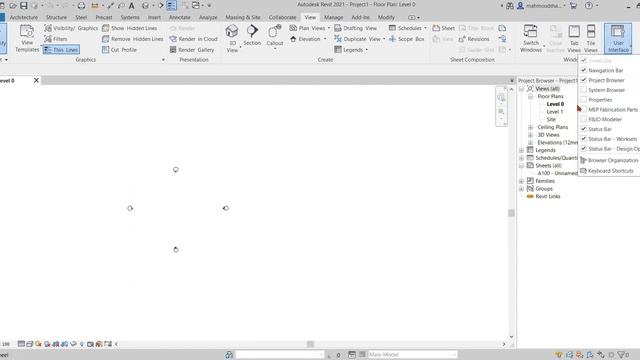Select the Section tool
The width and height of the screenshot is (640, 360).
pos(252,35)
